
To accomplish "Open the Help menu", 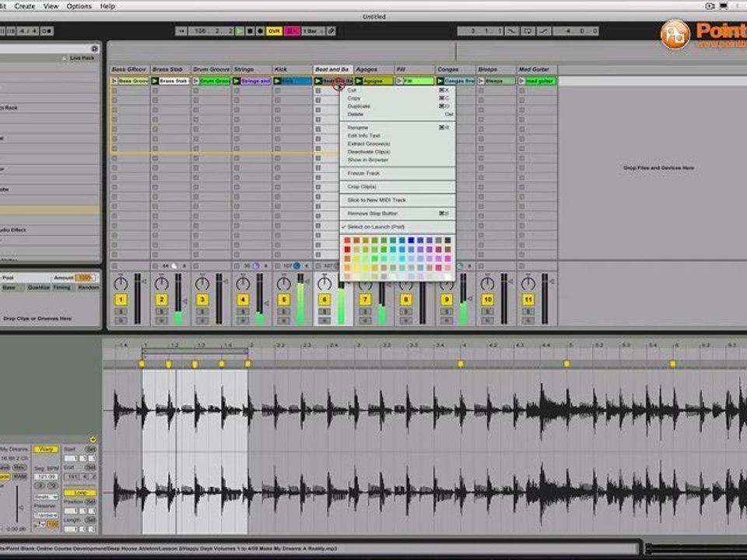I will (107, 6).
